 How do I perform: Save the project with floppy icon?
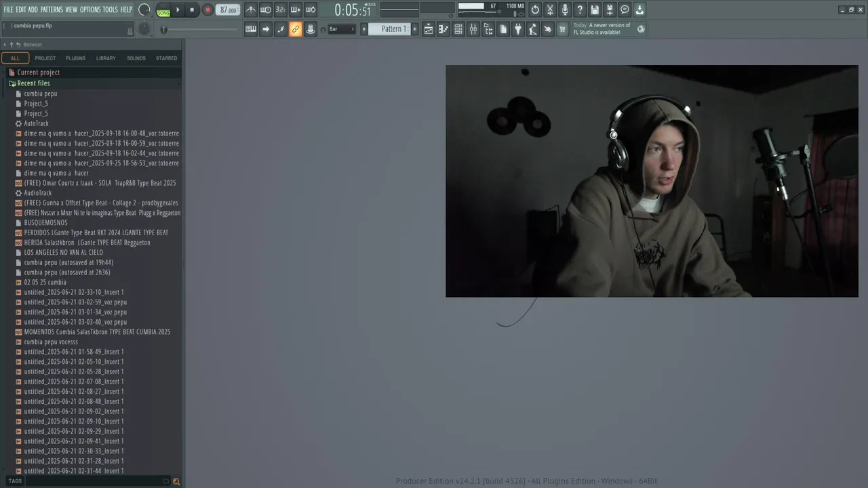[x=595, y=10]
